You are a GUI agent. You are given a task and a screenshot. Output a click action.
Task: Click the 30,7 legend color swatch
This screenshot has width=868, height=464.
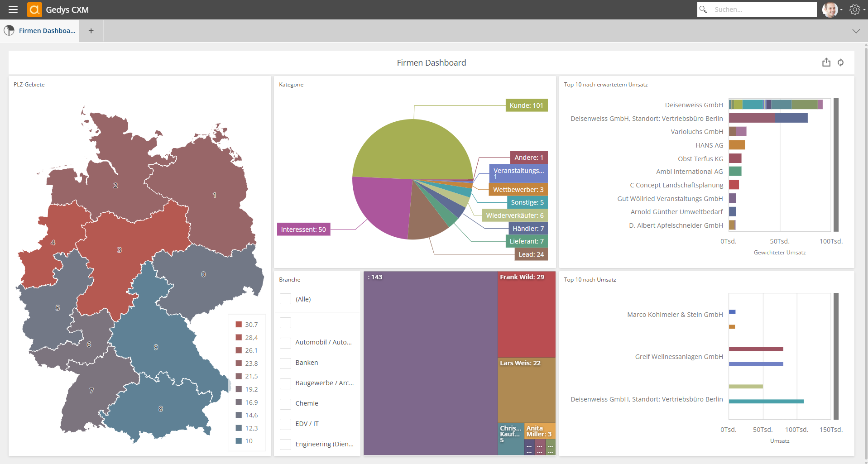click(x=239, y=324)
